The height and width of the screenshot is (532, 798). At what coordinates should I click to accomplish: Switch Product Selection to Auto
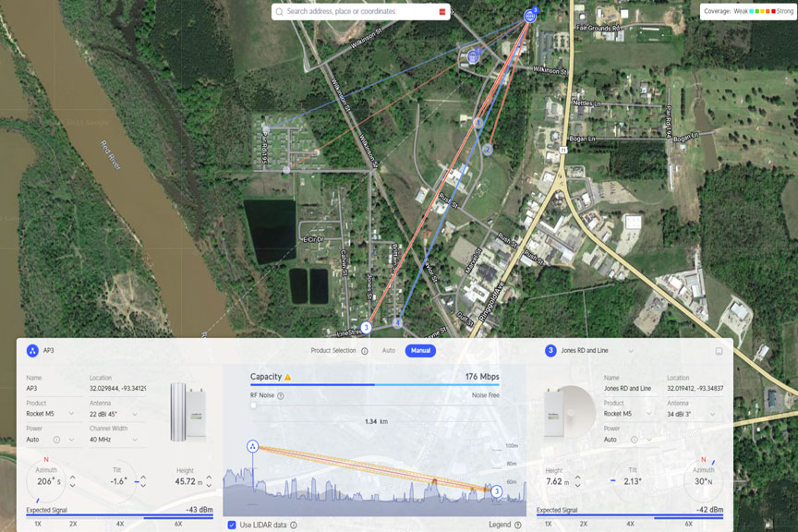[x=388, y=350]
